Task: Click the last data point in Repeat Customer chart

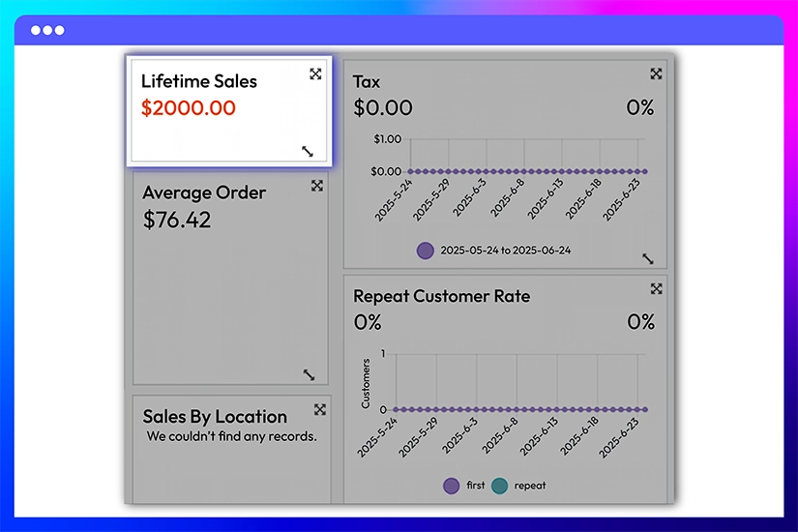Action: pos(645,409)
